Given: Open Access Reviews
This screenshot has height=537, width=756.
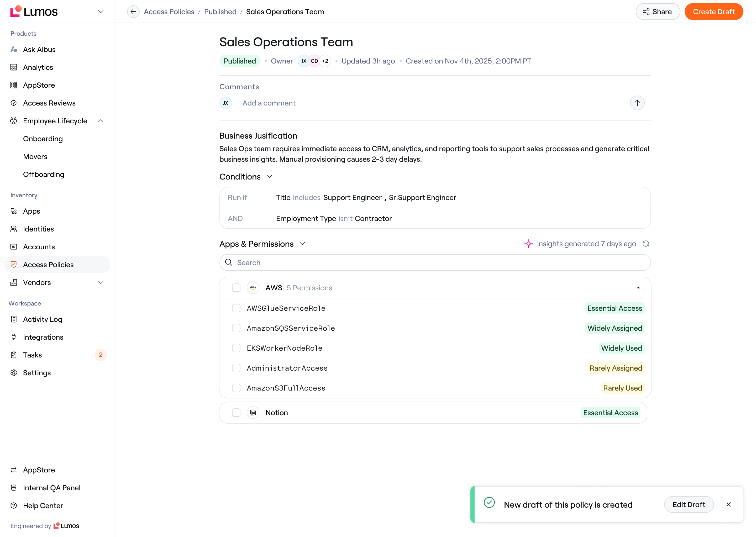Looking at the screenshot, I should (49, 103).
